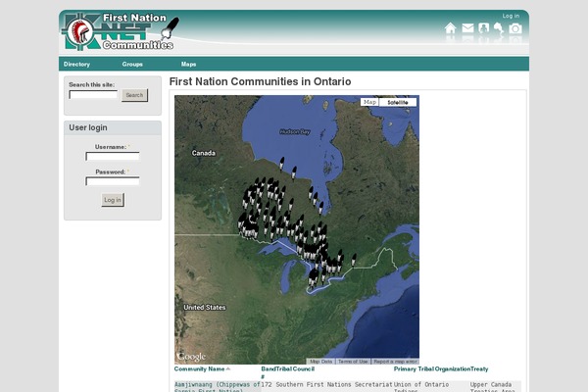
Task: Click Southern First Nations Secretariat cell
Action: click(x=334, y=385)
